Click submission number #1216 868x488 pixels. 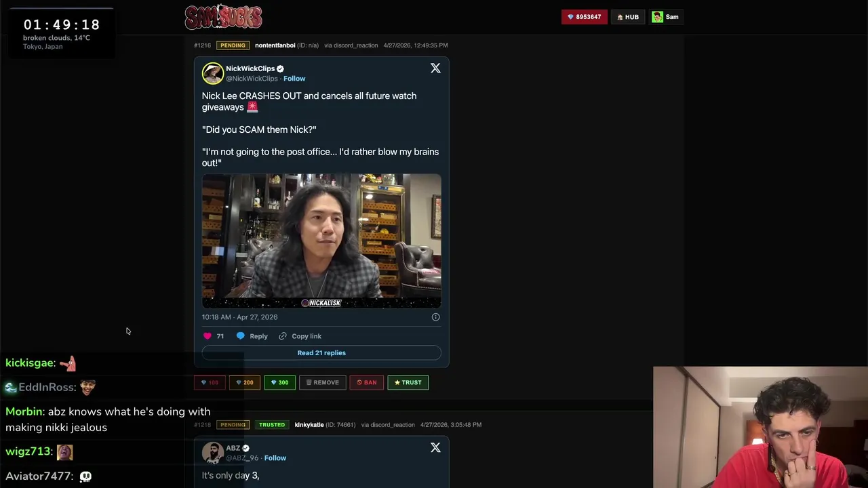coord(202,45)
